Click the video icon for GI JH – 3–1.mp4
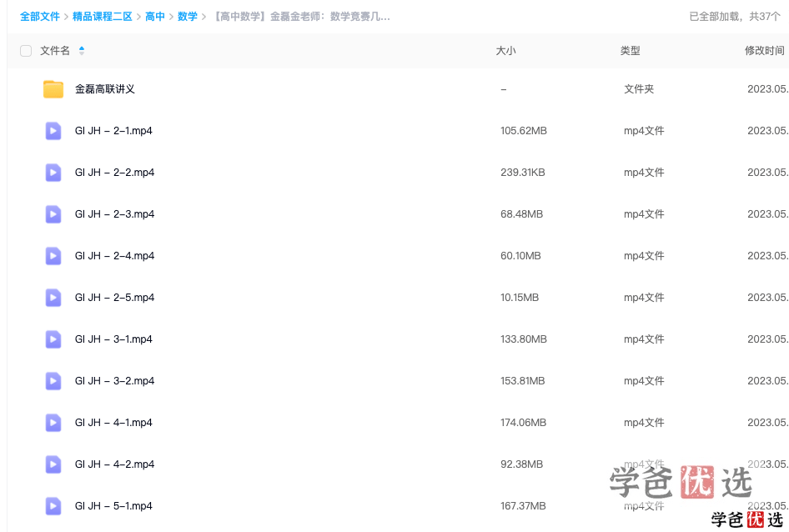Viewport: 789px width, 532px height. [53, 339]
